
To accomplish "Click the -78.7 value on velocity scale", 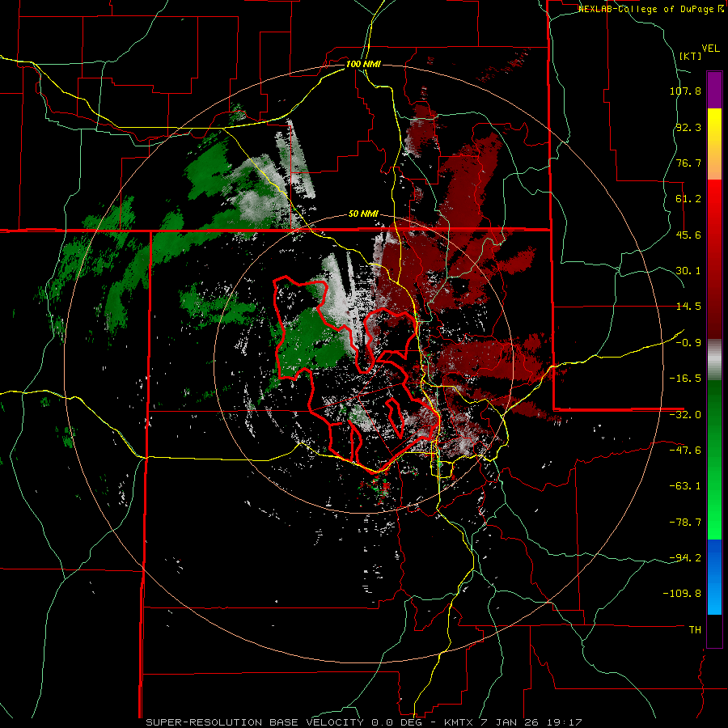I will point(685,523).
